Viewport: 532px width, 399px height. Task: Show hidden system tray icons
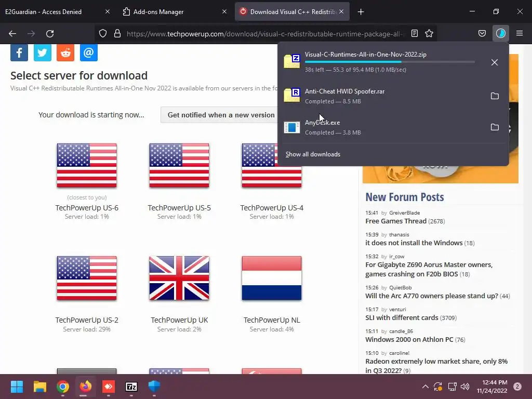click(x=425, y=387)
